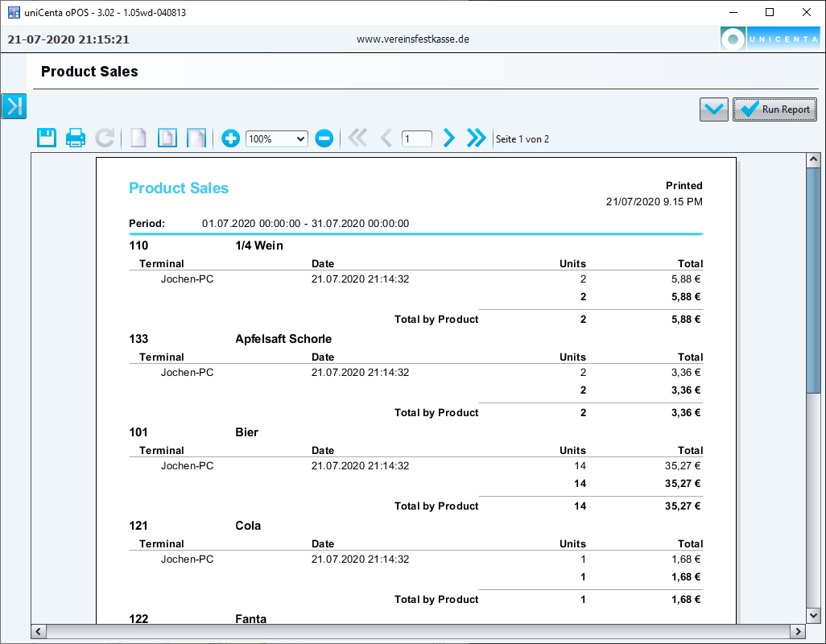Click the 1/4 Wein total by product 5,88 €
Image resolution: width=826 pixels, height=644 pixels.
coord(686,319)
